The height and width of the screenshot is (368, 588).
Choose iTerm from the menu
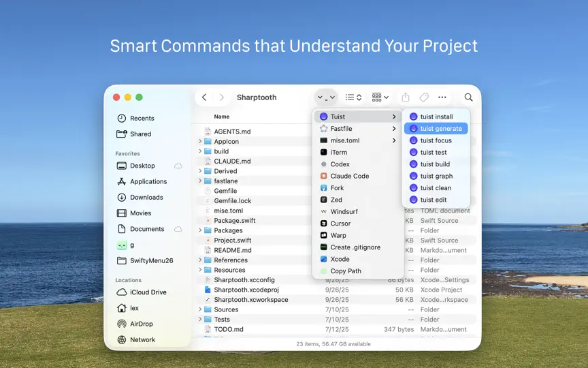[x=358, y=153]
